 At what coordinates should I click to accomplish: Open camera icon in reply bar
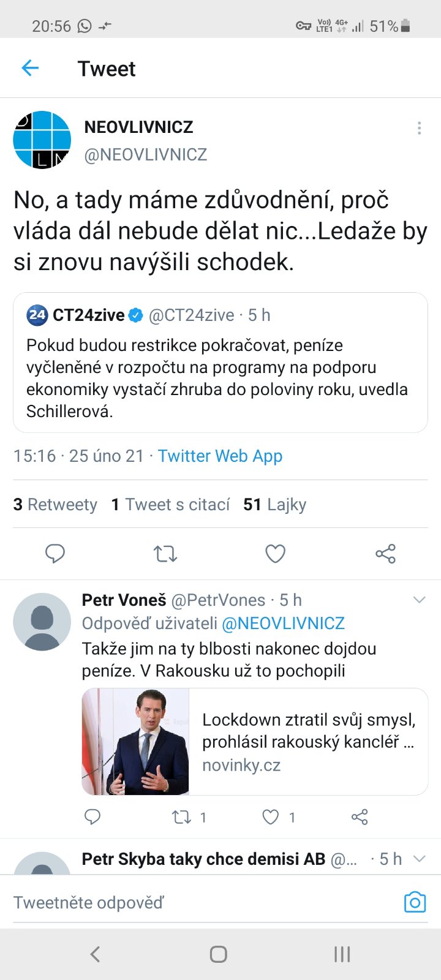(x=415, y=902)
